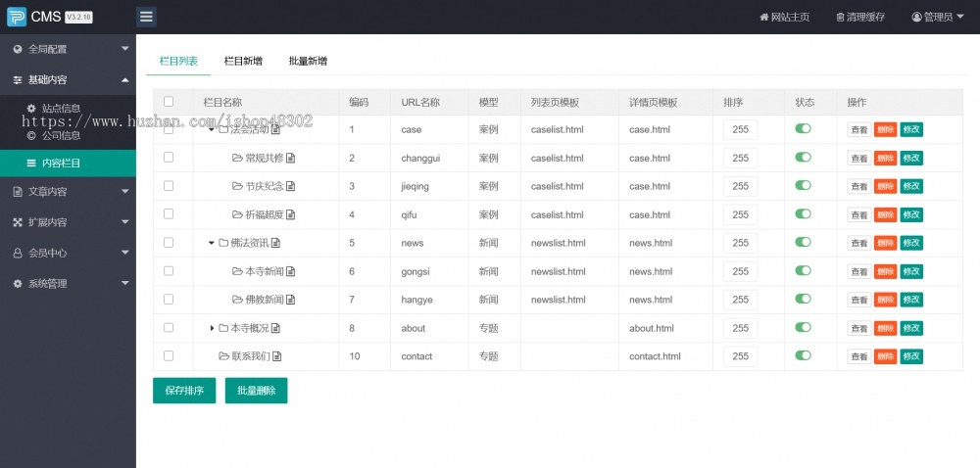
Task: Expand the 系统管理 sidebar menu
Action: pyautogui.click(x=69, y=283)
